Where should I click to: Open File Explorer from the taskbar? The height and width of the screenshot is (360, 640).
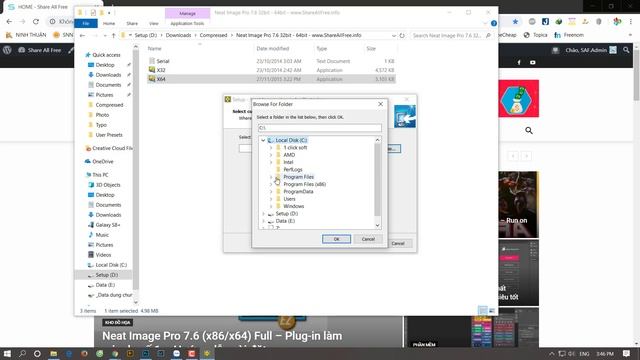pos(53,353)
